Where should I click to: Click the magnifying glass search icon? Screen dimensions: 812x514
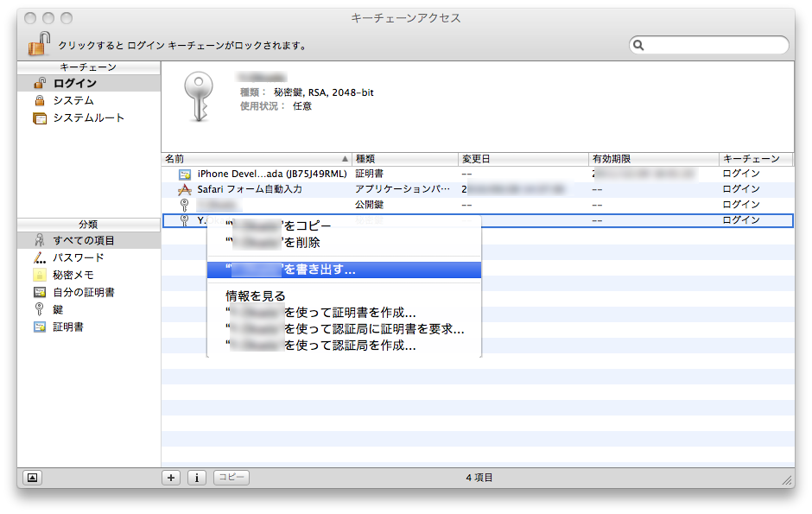click(x=638, y=45)
